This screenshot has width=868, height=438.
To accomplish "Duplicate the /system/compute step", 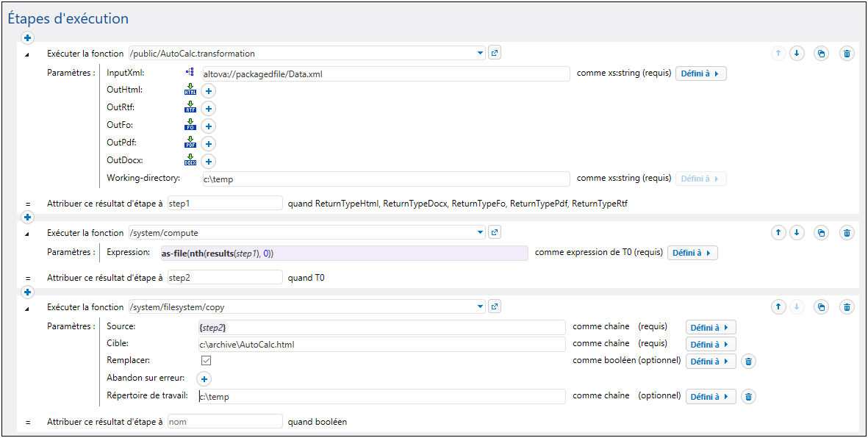I will click(822, 233).
